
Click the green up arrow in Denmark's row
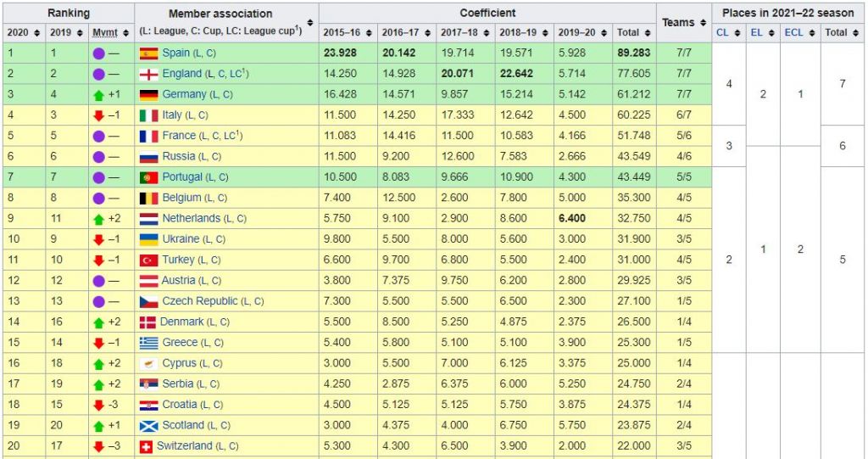(x=98, y=322)
